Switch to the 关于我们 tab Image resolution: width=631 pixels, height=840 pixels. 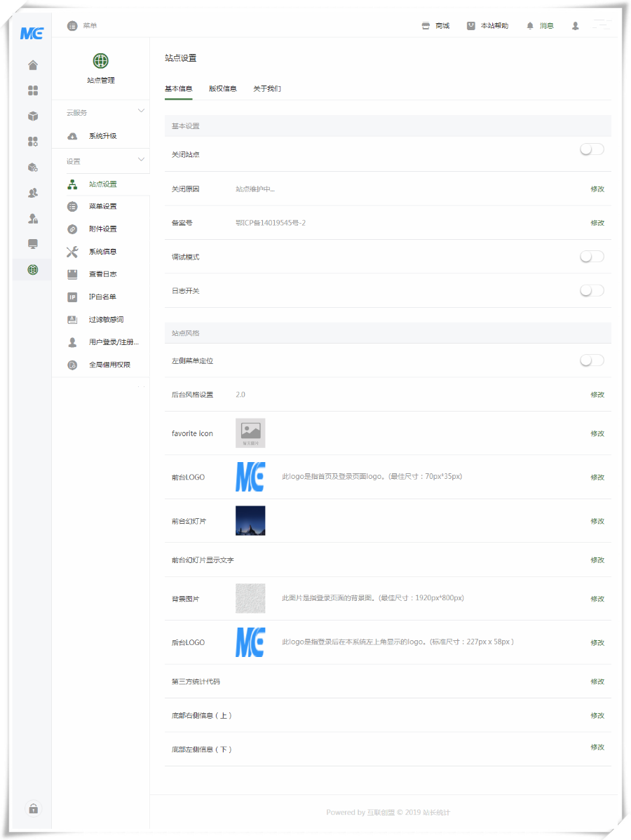(x=267, y=89)
